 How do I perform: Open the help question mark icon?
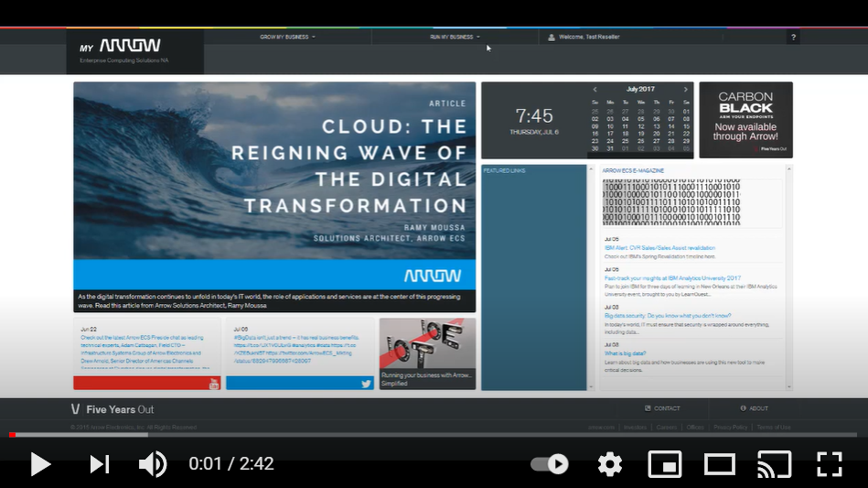(793, 38)
